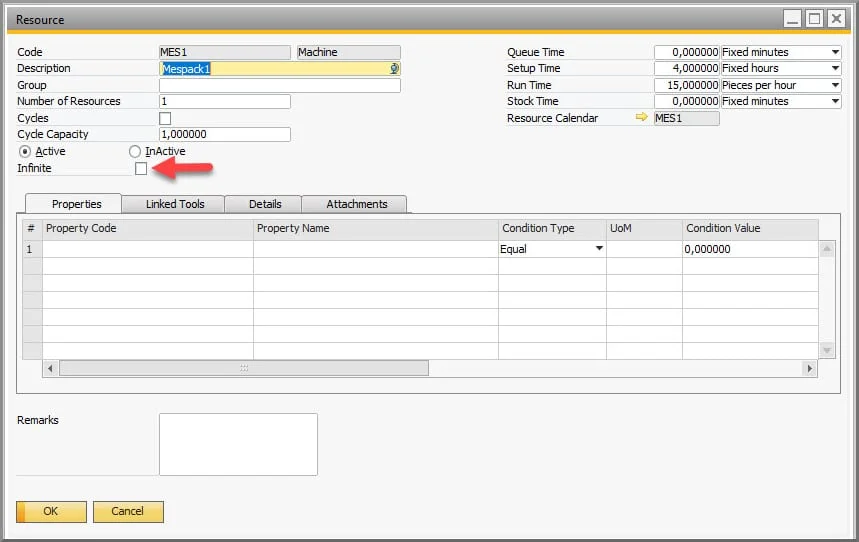
Task: Click the Number of Resources field
Action: (225, 101)
